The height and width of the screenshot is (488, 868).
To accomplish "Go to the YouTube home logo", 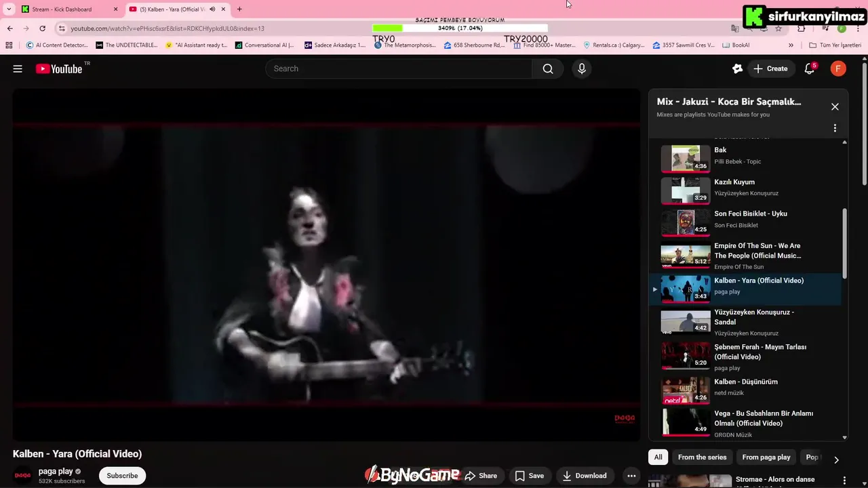I will 59,68.
